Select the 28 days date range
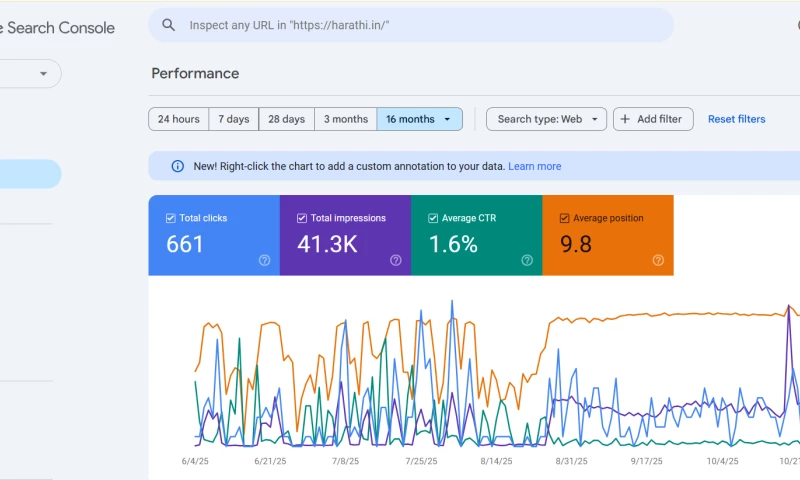The width and height of the screenshot is (800, 480). tap(286, 119)
